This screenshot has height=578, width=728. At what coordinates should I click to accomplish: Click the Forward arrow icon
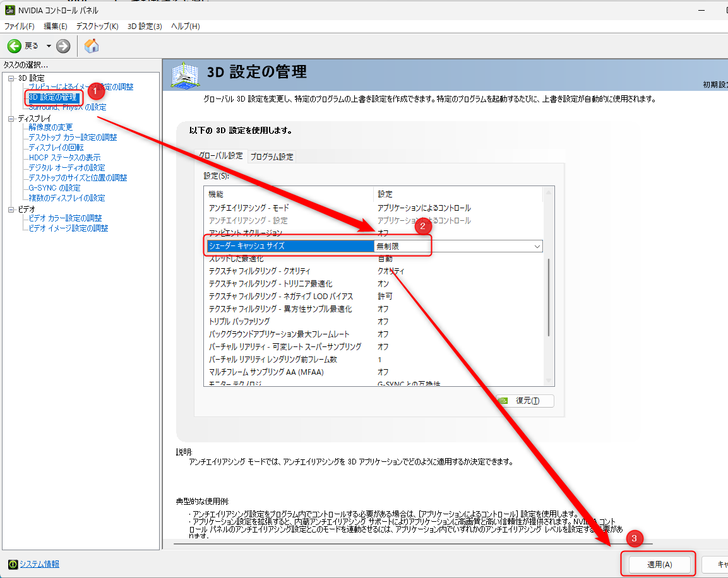[x=63, y=45]
